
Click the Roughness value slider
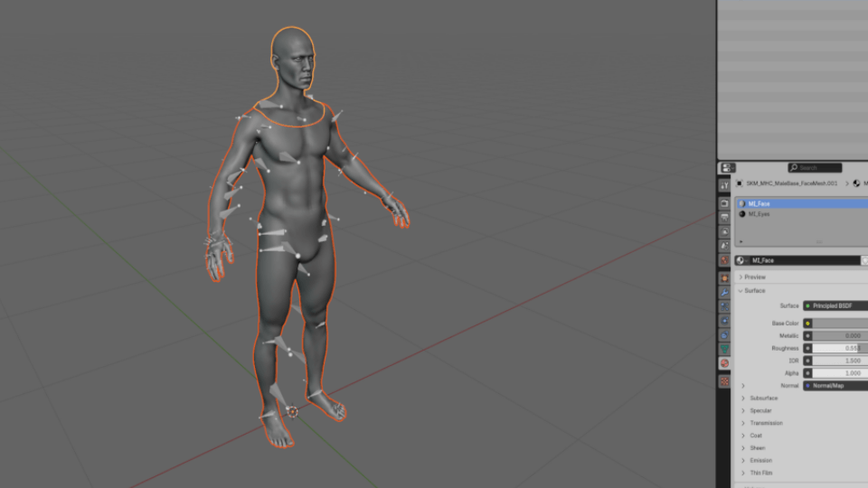click(838, 348)
